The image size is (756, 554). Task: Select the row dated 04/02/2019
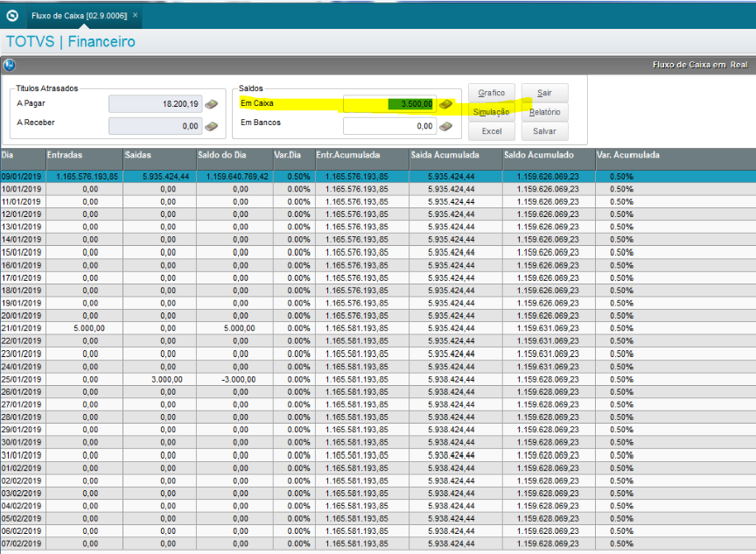coord(378,506)
